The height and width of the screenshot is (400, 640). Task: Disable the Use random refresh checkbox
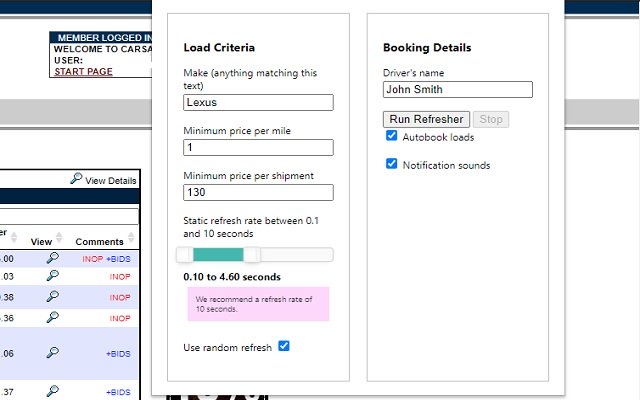click(284, 346)
